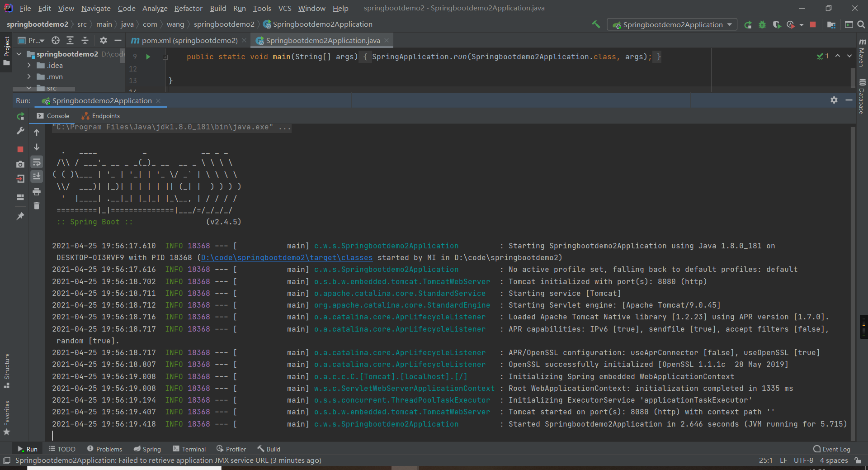Toggle soft-wrap in console
This screenshot has height=470, width=868.
point(37,162)
